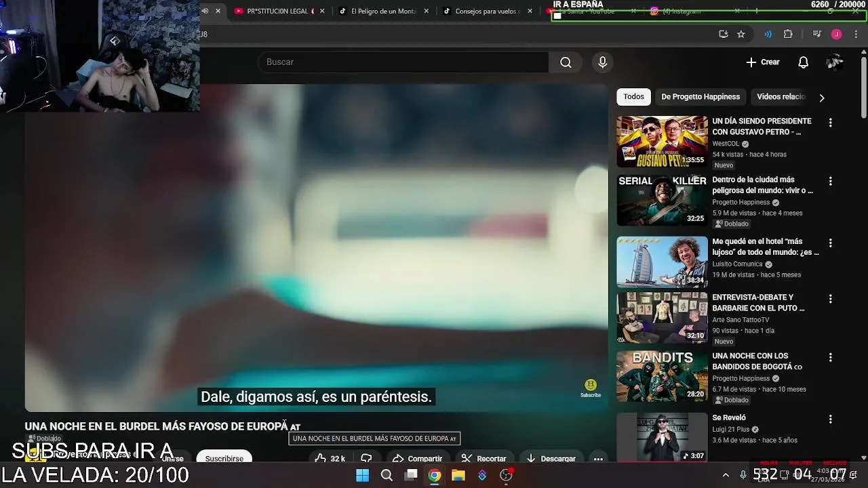
Task: Click the Buscar search field
Action: pyautogui.click(x=403, y=62)
